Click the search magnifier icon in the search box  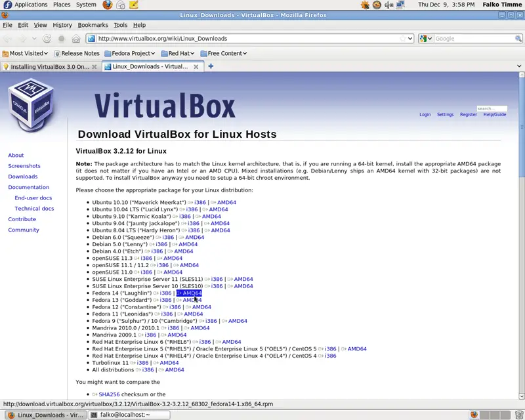point(518,39)
